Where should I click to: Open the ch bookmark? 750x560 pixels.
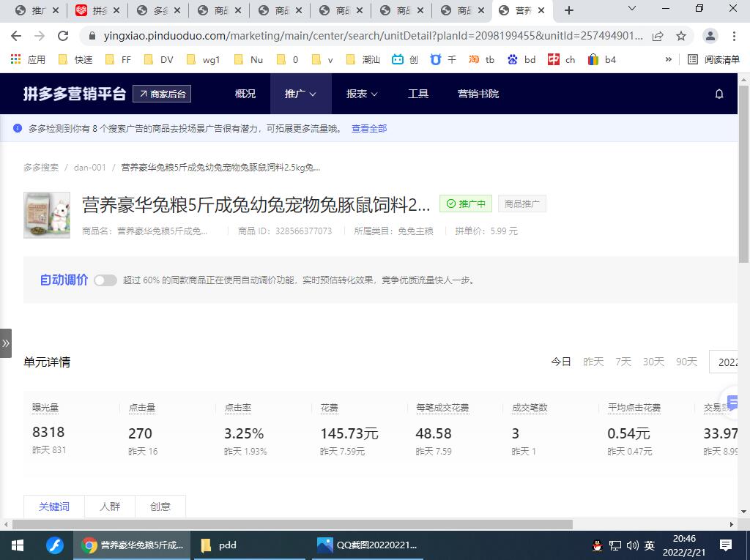(x=562, y=59)
